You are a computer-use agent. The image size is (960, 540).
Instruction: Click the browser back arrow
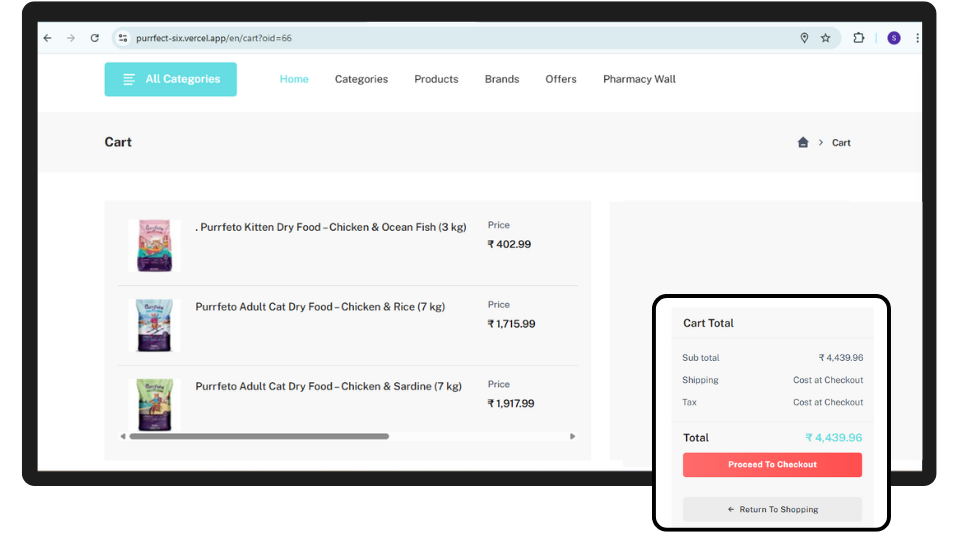pyautogui.click(x=48, y=38)
